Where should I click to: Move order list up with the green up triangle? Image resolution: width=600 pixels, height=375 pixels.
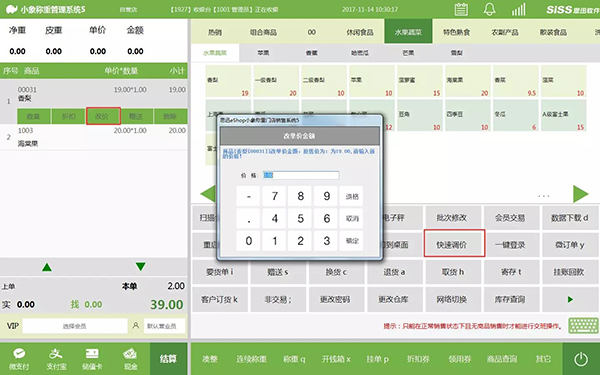click(x=47, y=267)
